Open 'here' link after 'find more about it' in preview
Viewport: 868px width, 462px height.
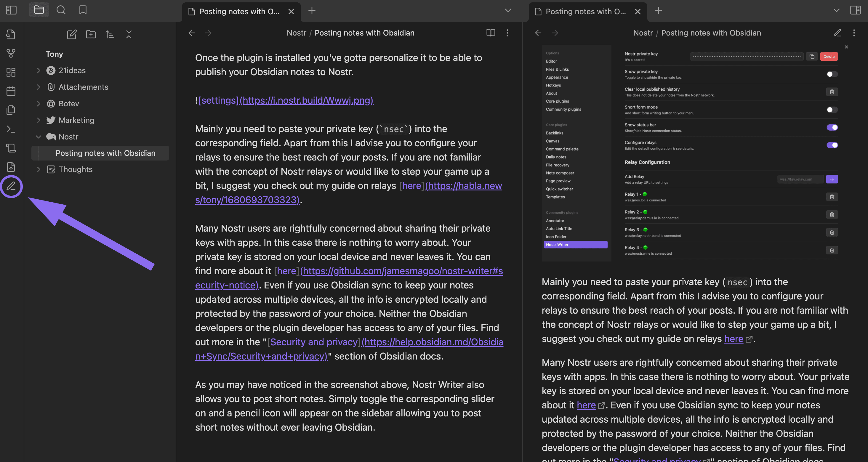[586, 405]
